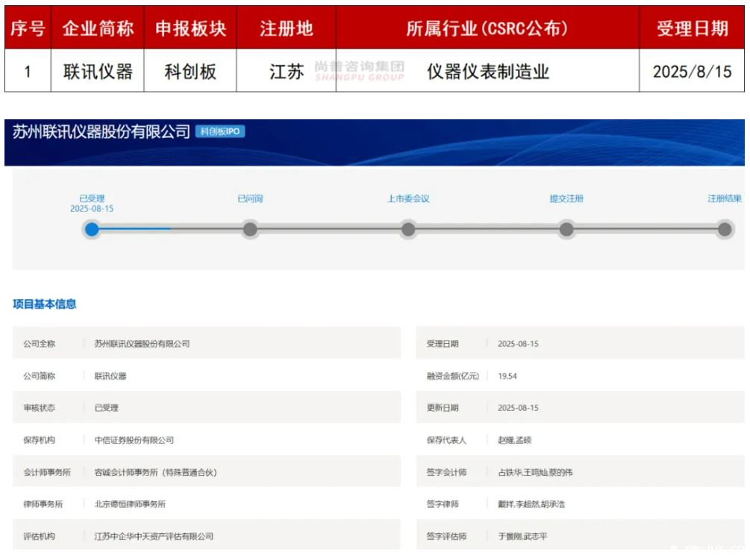The image size is (750, 560).
Task: Open the 项目基本信息 section heading
Action: pyautogui.click(x=45, y=304)
